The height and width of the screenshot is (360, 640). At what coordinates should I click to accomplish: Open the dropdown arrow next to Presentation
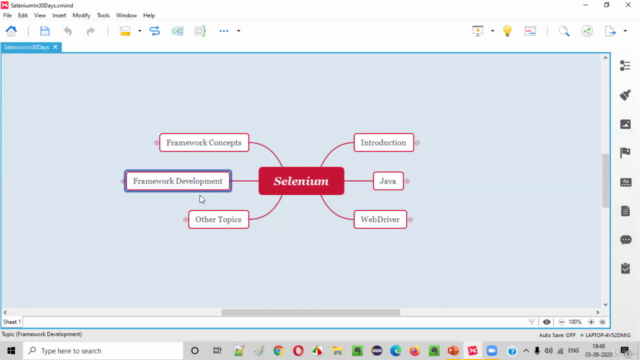coord(492,31)
